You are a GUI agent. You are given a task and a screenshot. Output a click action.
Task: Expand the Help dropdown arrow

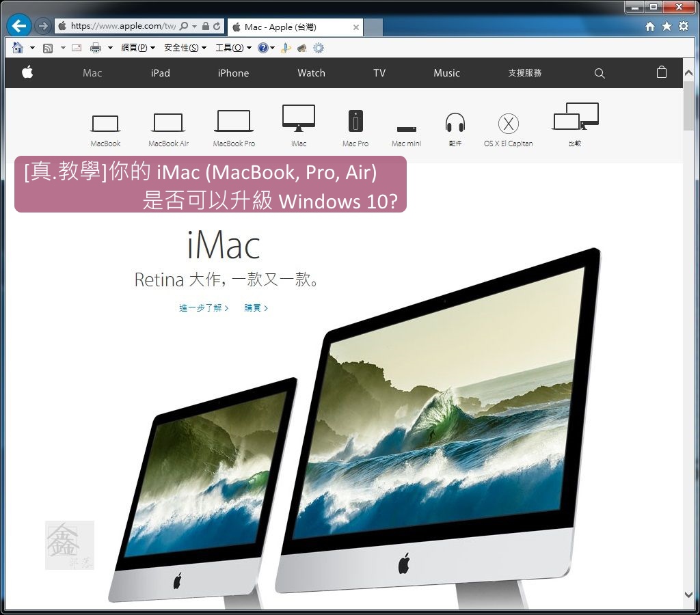coord(272,48)
